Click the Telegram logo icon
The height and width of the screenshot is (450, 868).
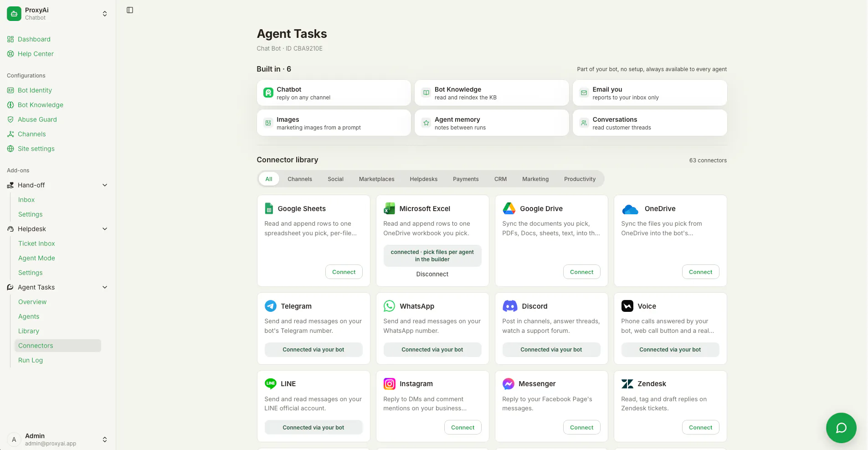pyautogui.click(x=271, y=306)
